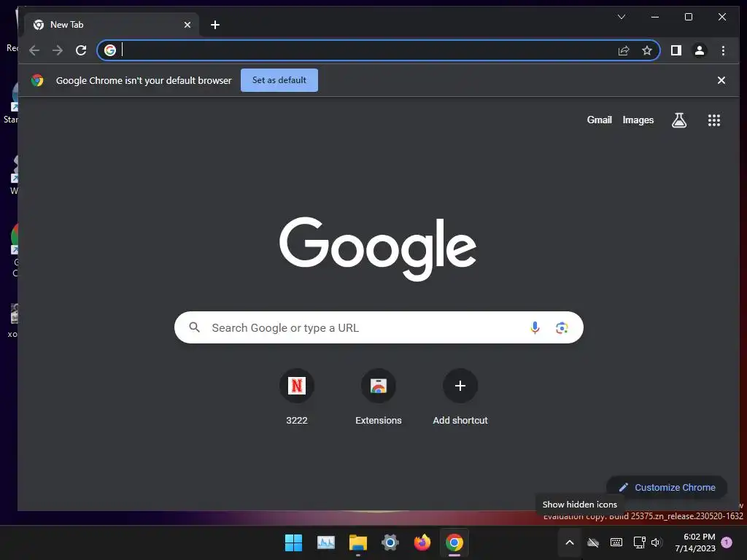Select the New Tab tab
747x560 pixels.
point(112,25)
